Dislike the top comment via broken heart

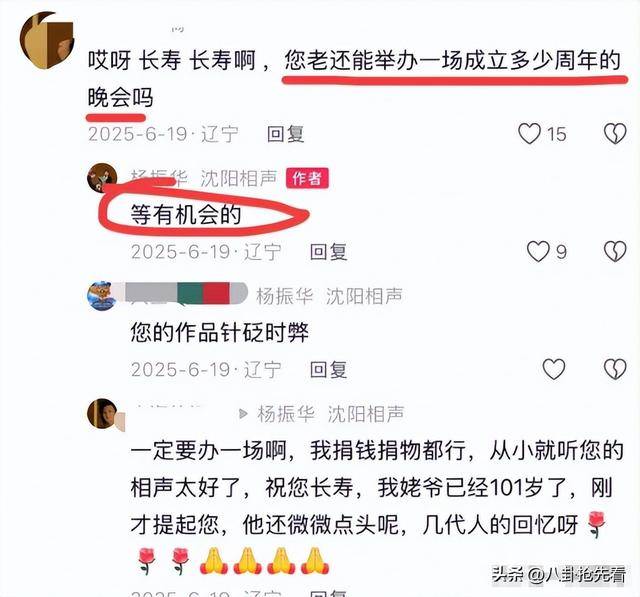point(615,134)
